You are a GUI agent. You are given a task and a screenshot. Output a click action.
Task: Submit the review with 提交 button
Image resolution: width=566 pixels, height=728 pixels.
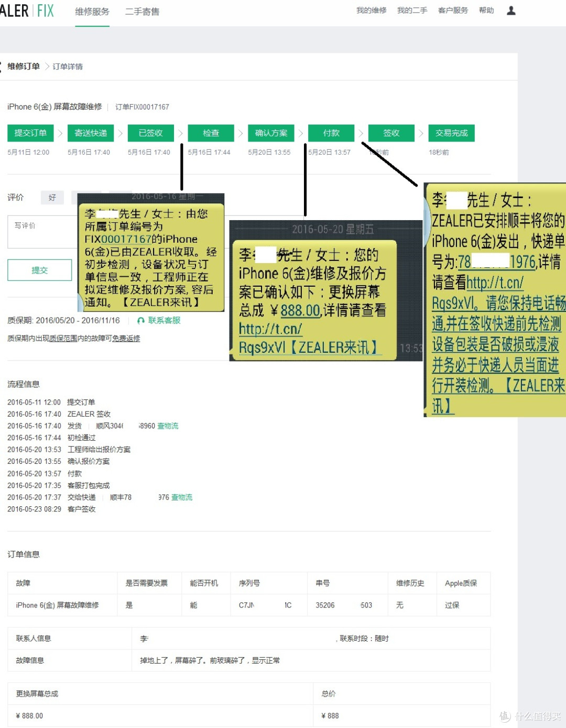(x=40, y=270)
